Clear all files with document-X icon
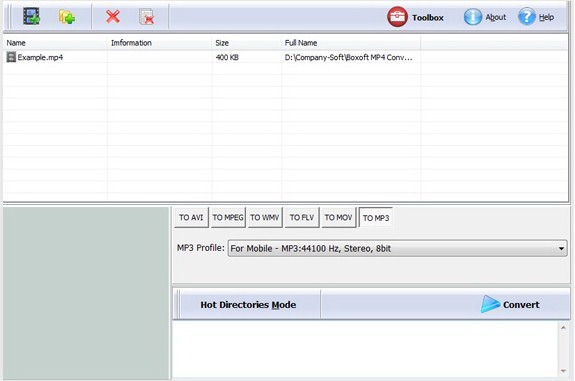Screen dimensions: 575x381 [x=147, y=17]
